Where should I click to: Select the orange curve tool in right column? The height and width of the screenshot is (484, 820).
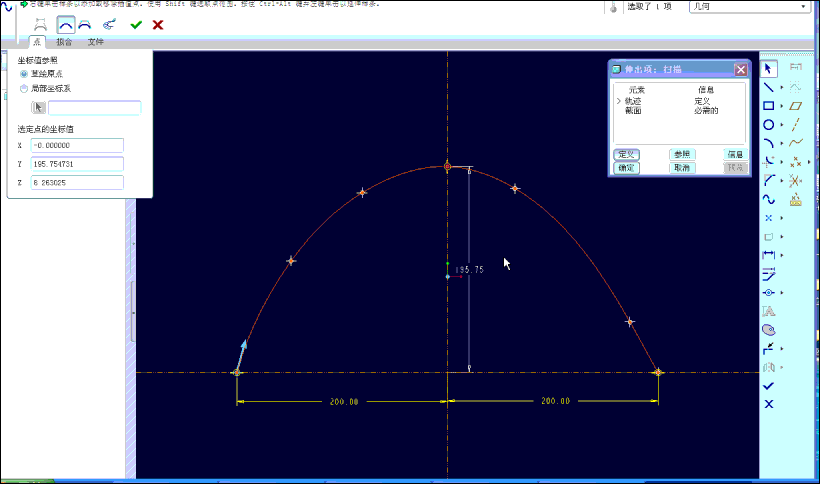(795, 143)
